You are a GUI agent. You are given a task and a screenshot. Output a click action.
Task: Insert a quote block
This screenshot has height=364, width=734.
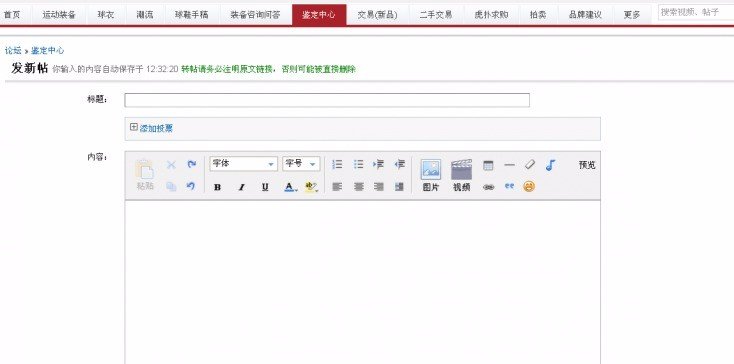point(509,186)
